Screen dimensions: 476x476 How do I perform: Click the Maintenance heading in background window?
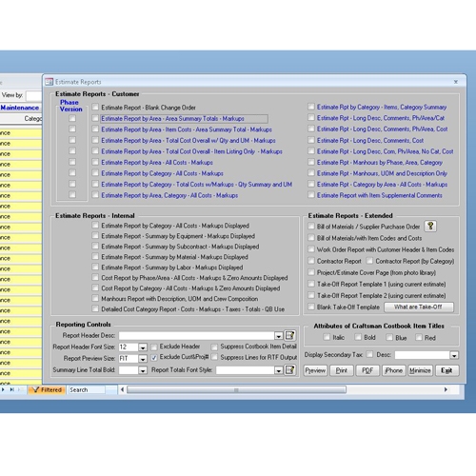19,108
